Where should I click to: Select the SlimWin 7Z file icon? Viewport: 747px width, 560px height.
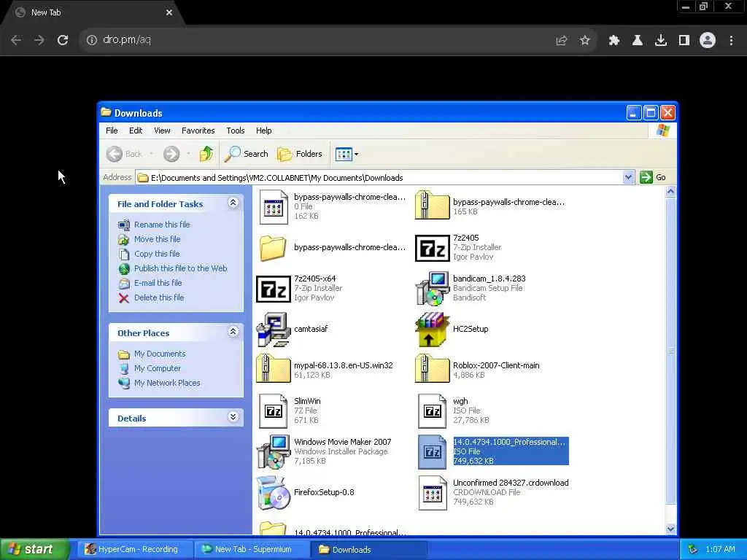[273, 411]
